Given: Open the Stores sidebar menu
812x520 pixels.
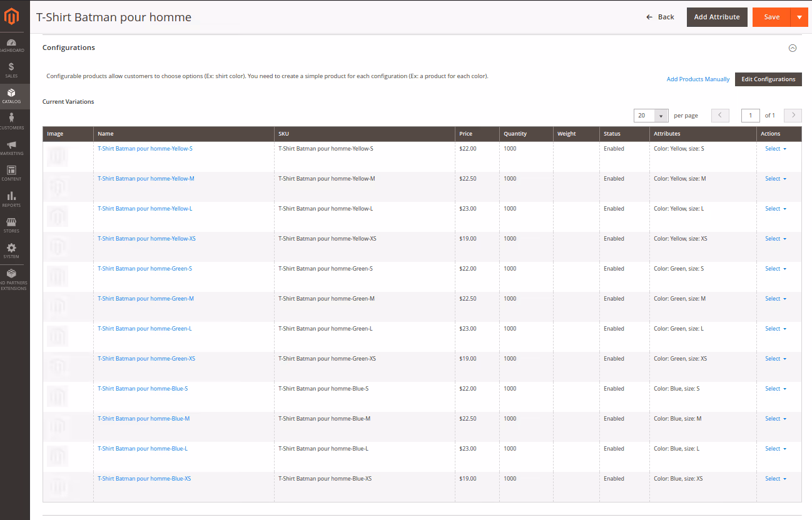Looking at the screenshot, I should point(11,226).
